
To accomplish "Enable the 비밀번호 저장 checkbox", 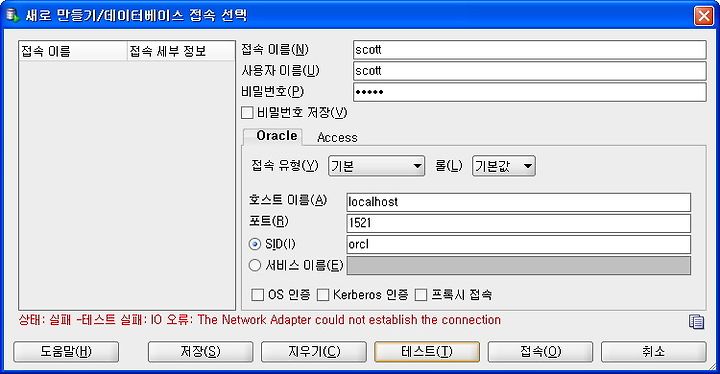I will (x=247, y=113).
